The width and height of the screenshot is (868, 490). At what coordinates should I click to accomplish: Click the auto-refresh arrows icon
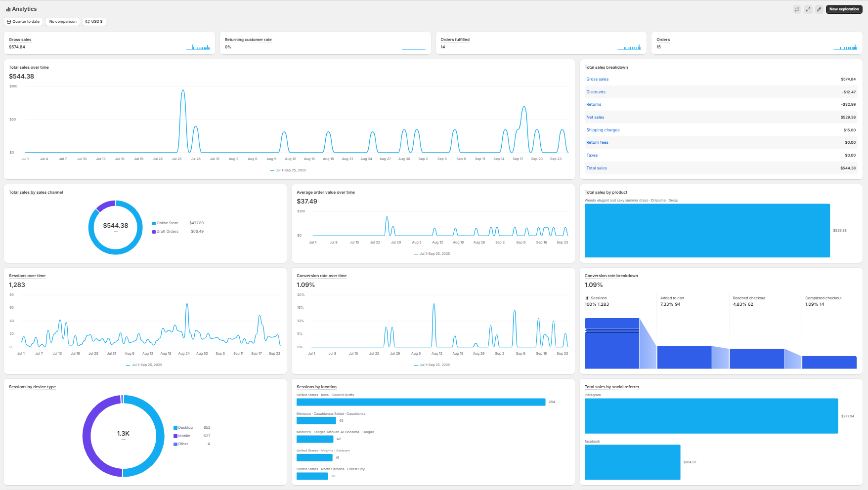click(x=797, y=9)
